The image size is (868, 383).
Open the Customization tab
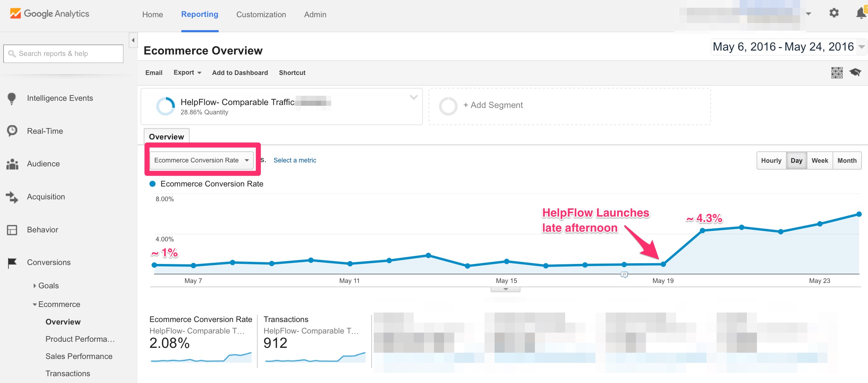(x=261, y=15)
